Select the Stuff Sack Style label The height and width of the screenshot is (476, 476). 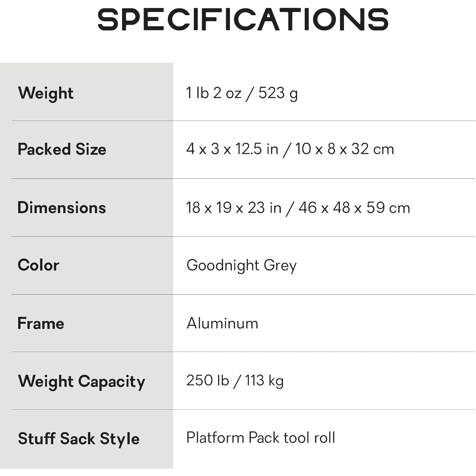click(79, 439)
